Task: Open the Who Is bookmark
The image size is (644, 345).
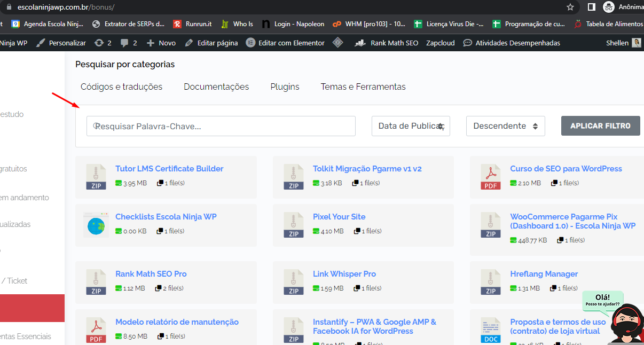Action: 237,24
